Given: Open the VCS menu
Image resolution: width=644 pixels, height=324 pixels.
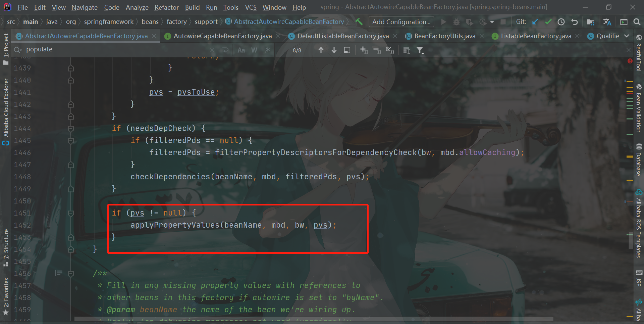Looking at the screenshot, I should tap(251, 7).
